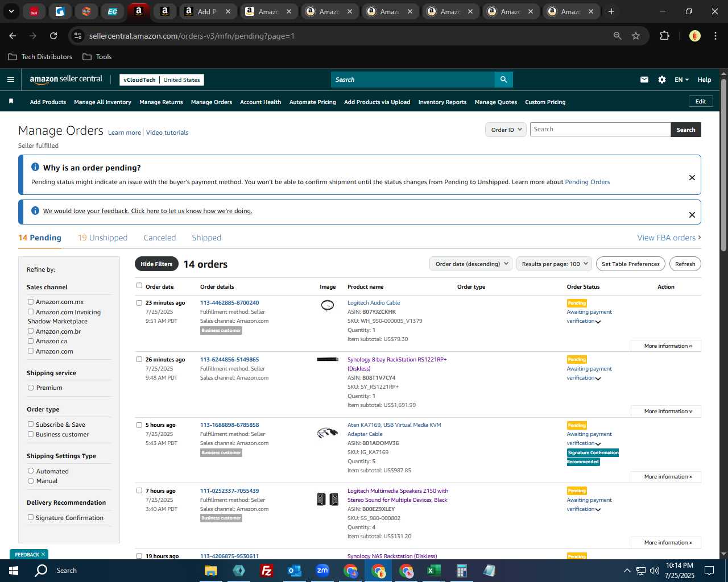728x582 pixels.
Task: Check the Business customer filter
Action: click(x=31, y=434)
